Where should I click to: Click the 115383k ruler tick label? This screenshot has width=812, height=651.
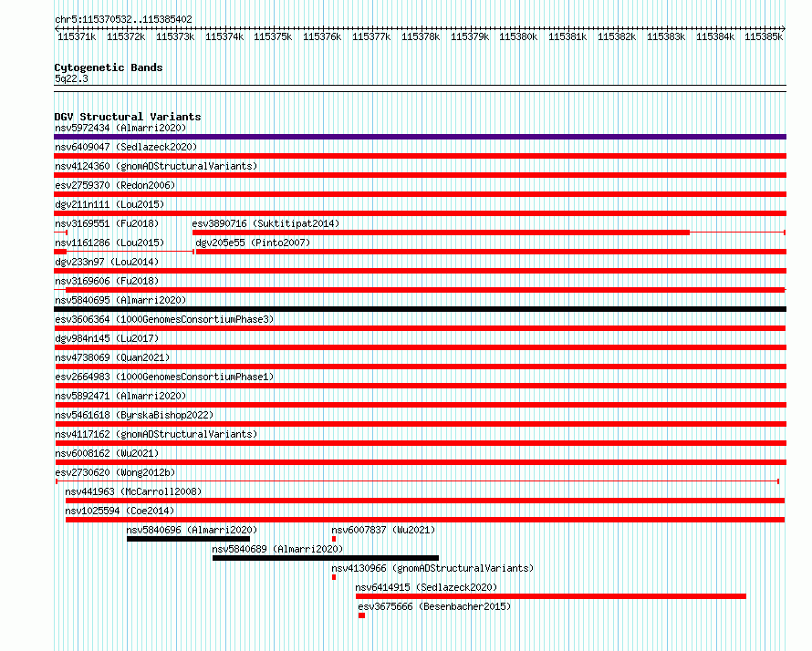point(666,36)
